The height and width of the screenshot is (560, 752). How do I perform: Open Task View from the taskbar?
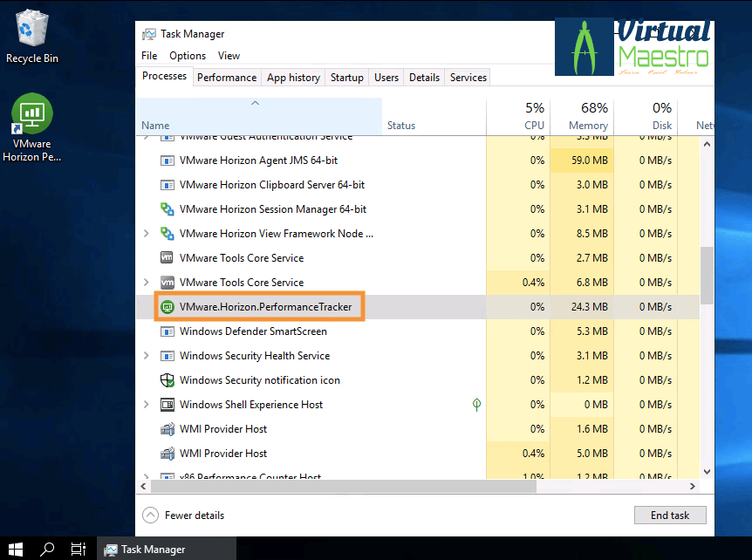click(x=78, y=549)
